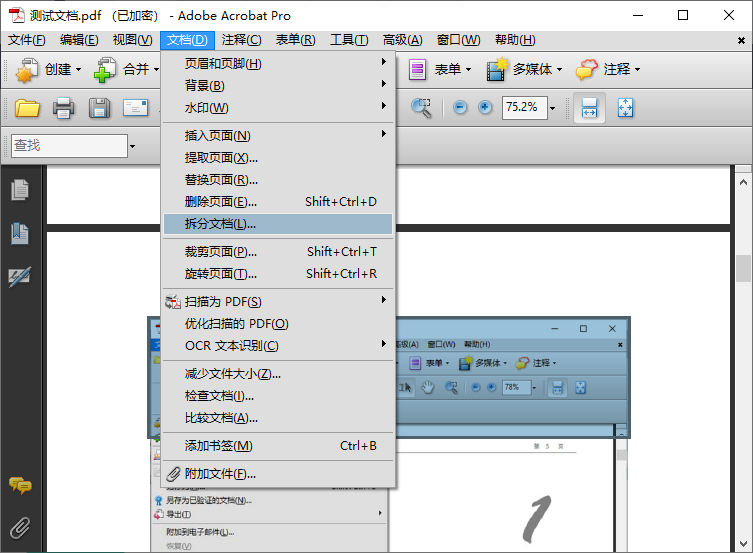Click the vertical scrollbar up arrow
753x553 pixels.
[x=743, y=182]
